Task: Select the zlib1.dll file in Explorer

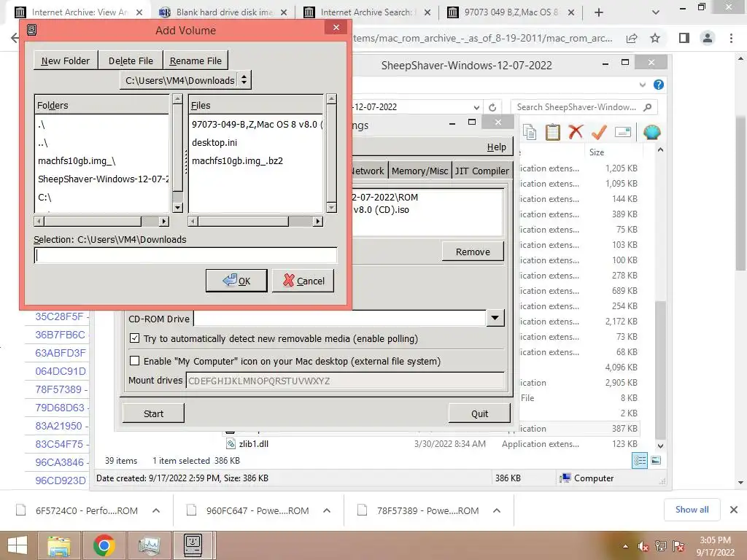Action: [253, 443]
